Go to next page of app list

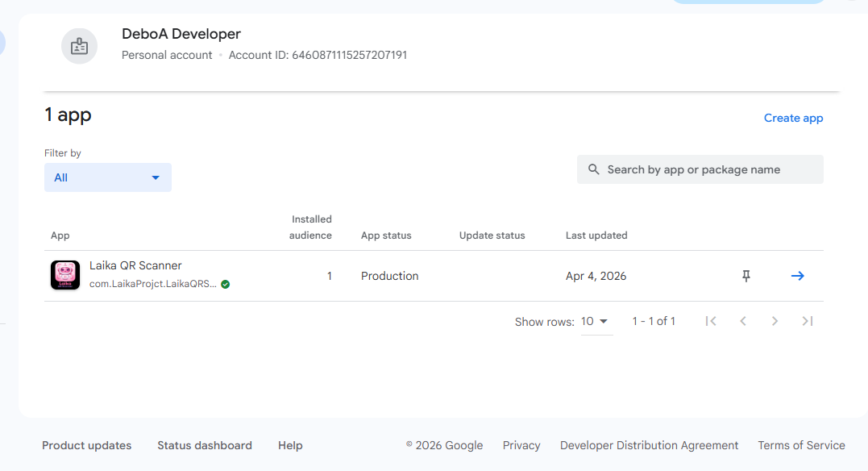click(775, 321)
